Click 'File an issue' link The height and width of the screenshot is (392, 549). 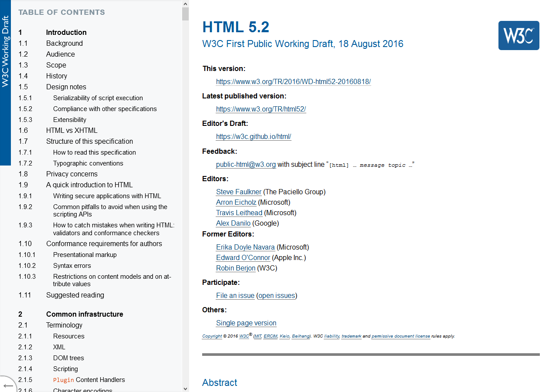point(235,295)
